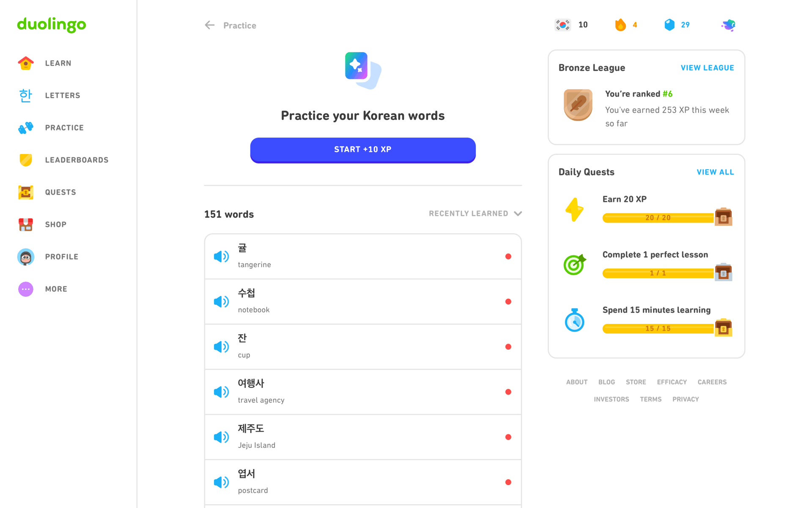Select LETTERS in the sidebar
Image resolution: width=812 pixels, height=508 pixels.
tap(63, 95)
